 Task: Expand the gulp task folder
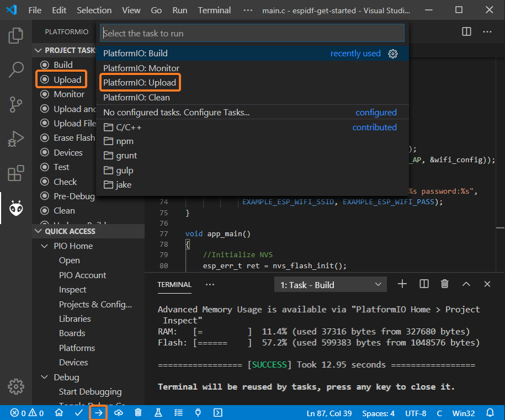click(252, 171)
